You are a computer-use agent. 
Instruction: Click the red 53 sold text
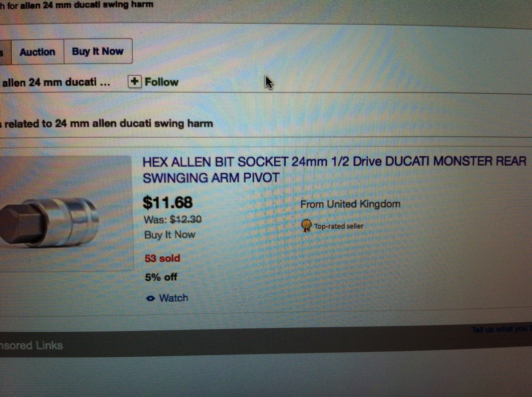162,258
